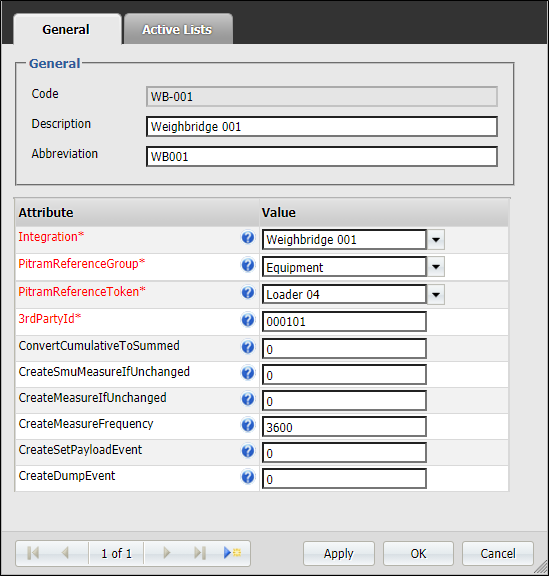
Task: Click the Value column header
Action: point(384,213)
